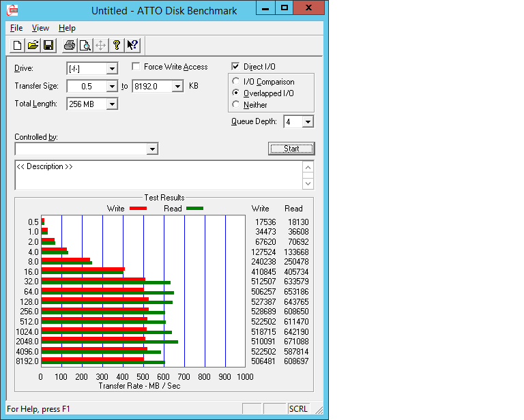The width and height of the screenshot is (524, 420).
Task: Open the Help menu
Action: tap(67, 28)
